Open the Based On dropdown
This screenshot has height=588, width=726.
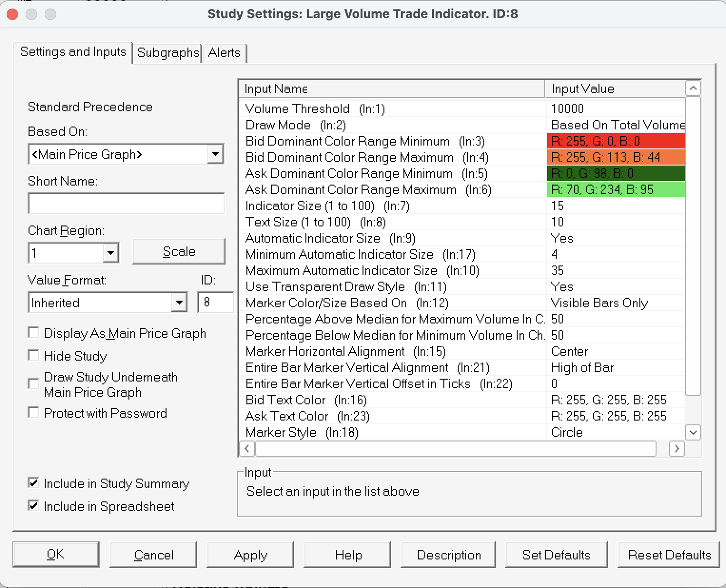point(216,154)
